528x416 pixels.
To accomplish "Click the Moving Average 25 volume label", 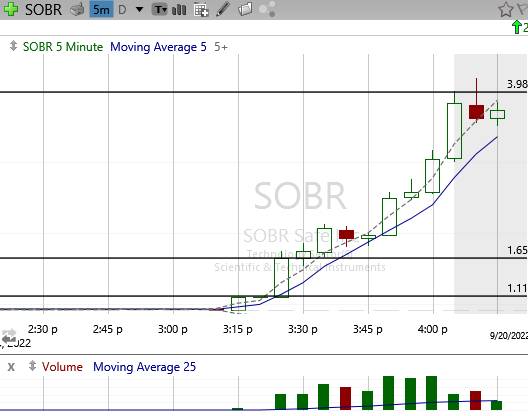I will [x=144, y=366].
